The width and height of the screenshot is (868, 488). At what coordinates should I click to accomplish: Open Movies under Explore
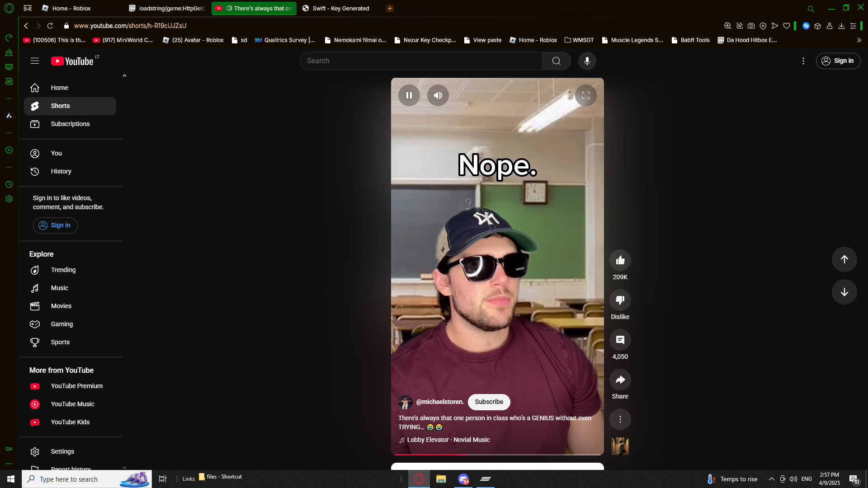pyautogui.click(x=70, y=306)
